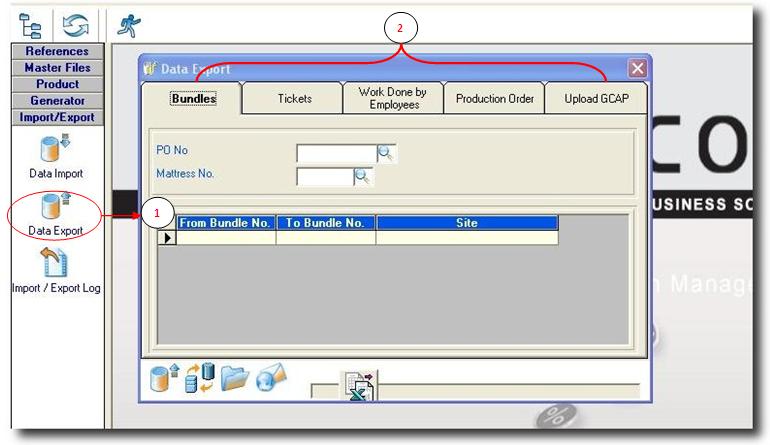Select the Work Done by Employees tab

(393, 98)
